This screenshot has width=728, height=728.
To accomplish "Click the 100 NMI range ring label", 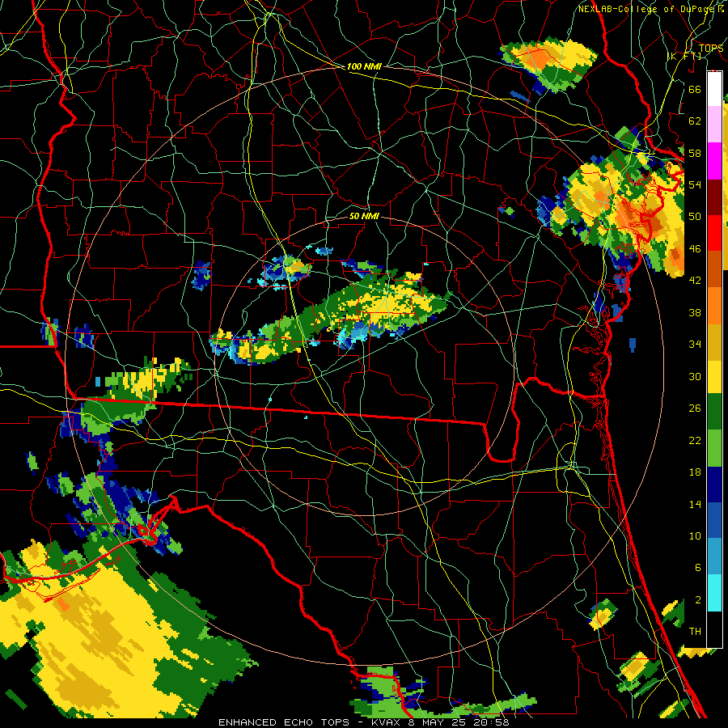I will point(364,66).
